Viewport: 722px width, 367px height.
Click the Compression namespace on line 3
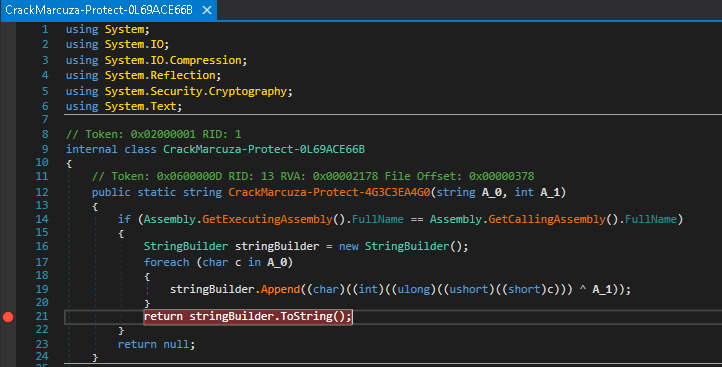tap(205, 60)
